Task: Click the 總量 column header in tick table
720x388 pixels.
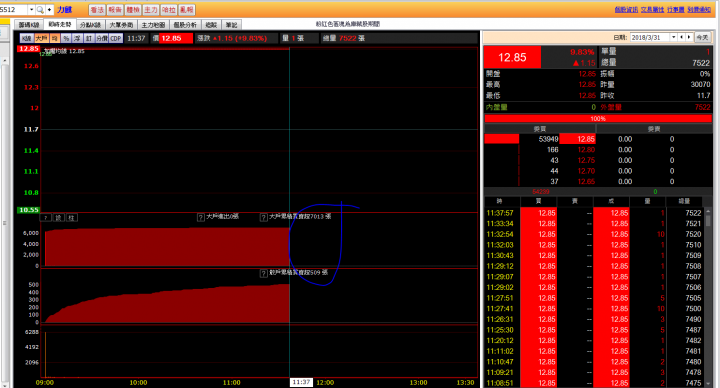Action: (684, 201)
